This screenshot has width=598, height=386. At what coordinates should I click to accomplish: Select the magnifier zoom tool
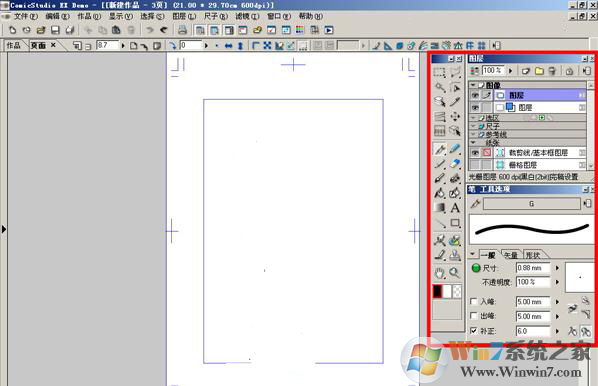click(x=454, y=272)
